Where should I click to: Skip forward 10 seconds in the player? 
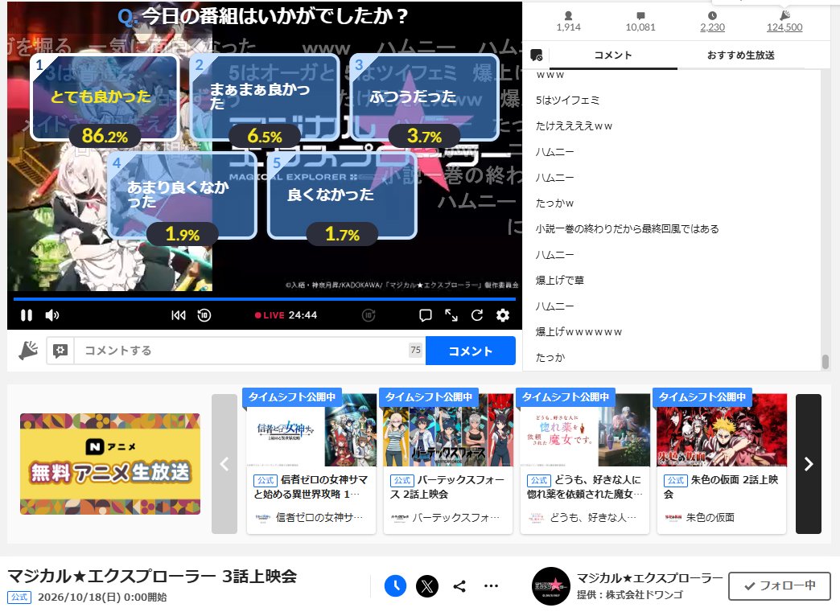(x=369, y=315)
